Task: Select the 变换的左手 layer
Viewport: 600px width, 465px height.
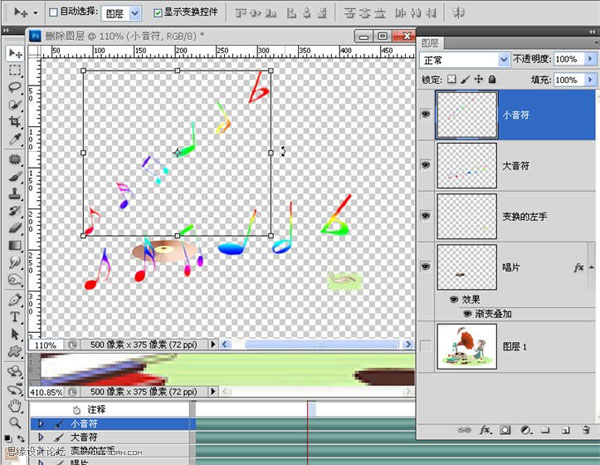Action: pyautogui.click(x=525, y=215)
